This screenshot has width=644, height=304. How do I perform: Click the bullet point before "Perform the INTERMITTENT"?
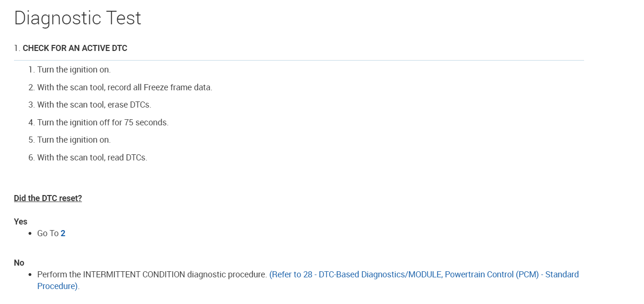coord(31,275)
